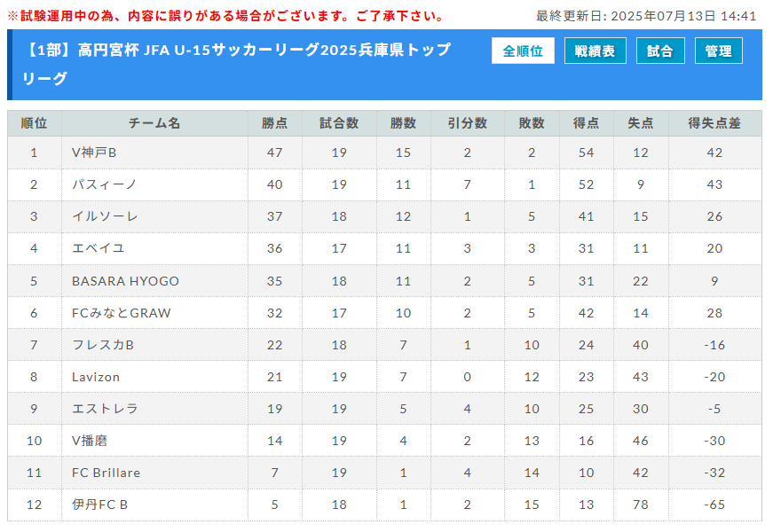This screenshot has width=773, height=532.
Task: Click the チーム名 column header
Action: pos(154,123)
